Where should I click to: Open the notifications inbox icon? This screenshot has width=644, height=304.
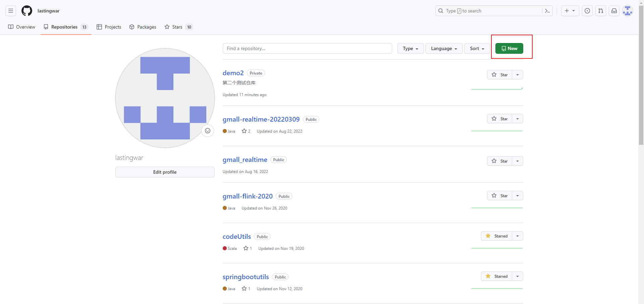tap(614, 11)
